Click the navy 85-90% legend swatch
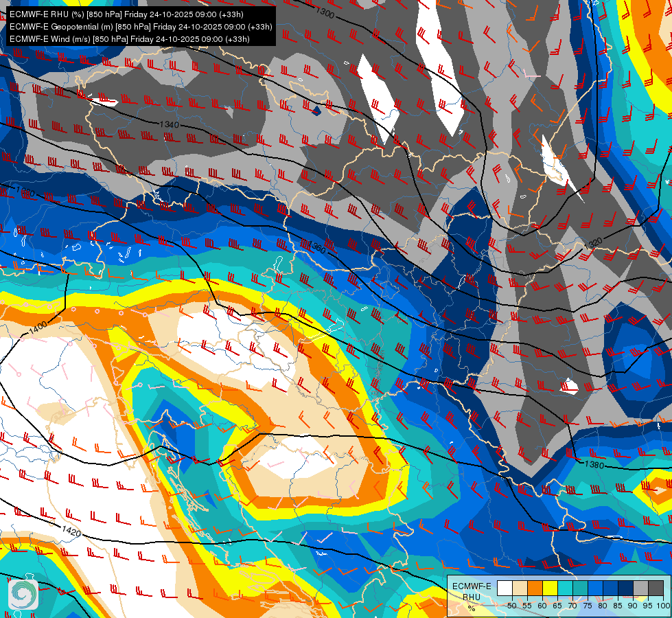This screenshot has height=618, width=672. point(626,588)
